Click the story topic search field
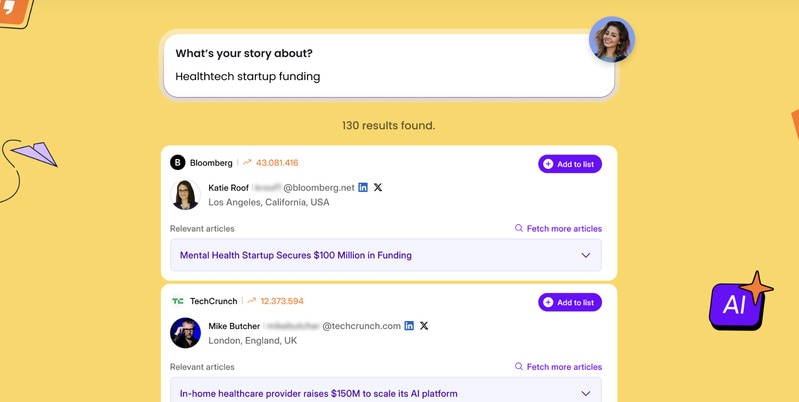799x402 pixels. 388,76
